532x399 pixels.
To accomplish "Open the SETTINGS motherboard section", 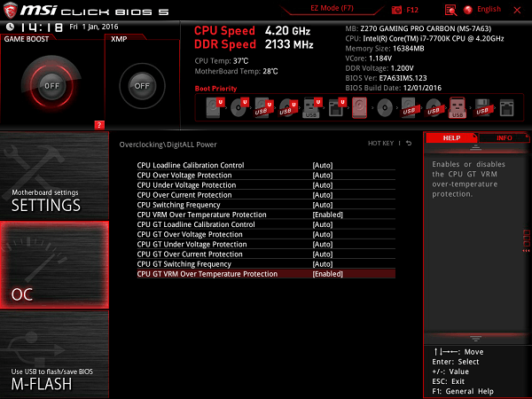I will click(54, 176).
